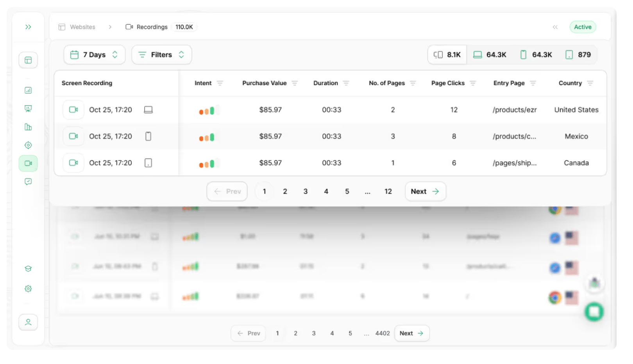Open the settings gear in sidebar

28,289
